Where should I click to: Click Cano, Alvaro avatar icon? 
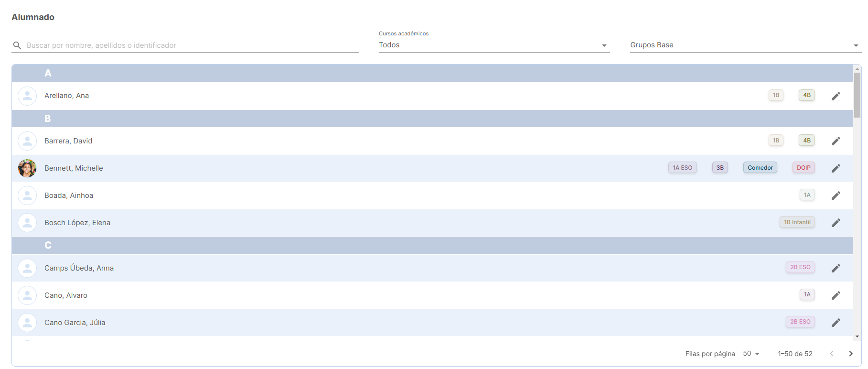27,295
